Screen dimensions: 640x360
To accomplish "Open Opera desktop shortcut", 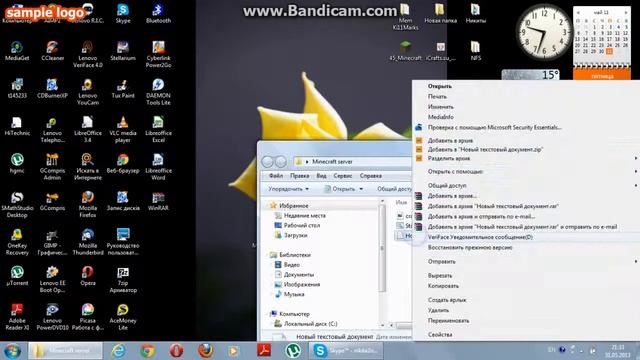I will tap(88, 276).
